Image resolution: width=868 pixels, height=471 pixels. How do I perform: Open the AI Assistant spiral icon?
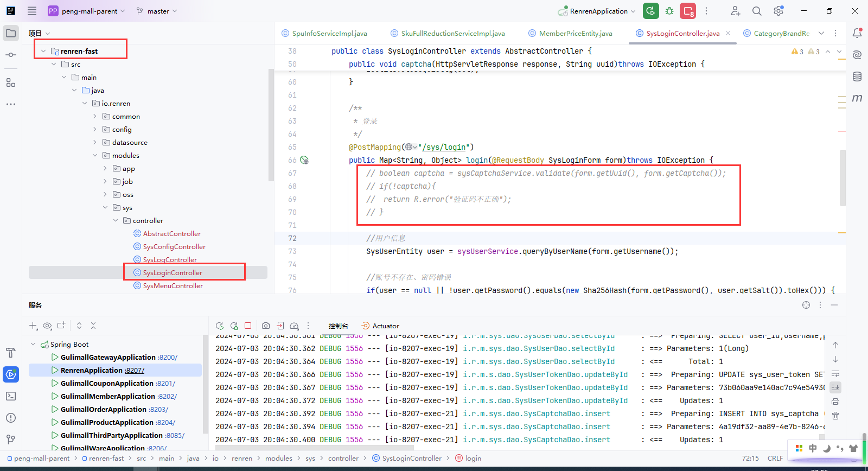[857, 55]
